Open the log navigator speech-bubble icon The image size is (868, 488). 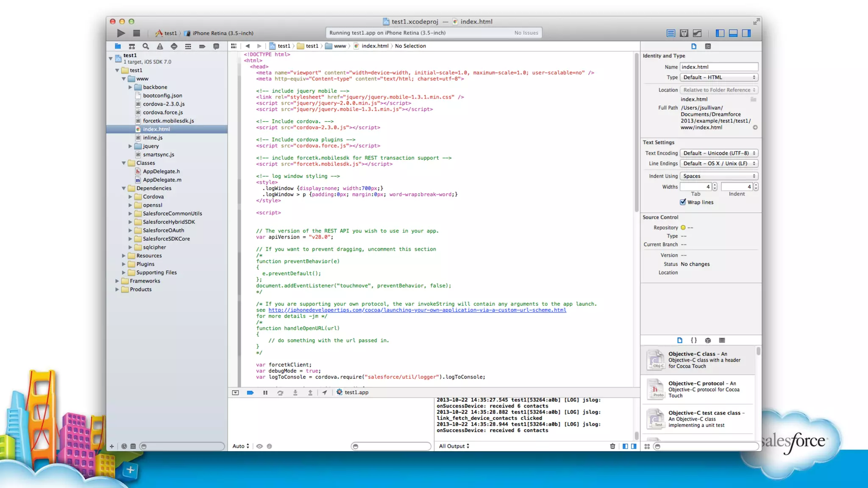216,46
